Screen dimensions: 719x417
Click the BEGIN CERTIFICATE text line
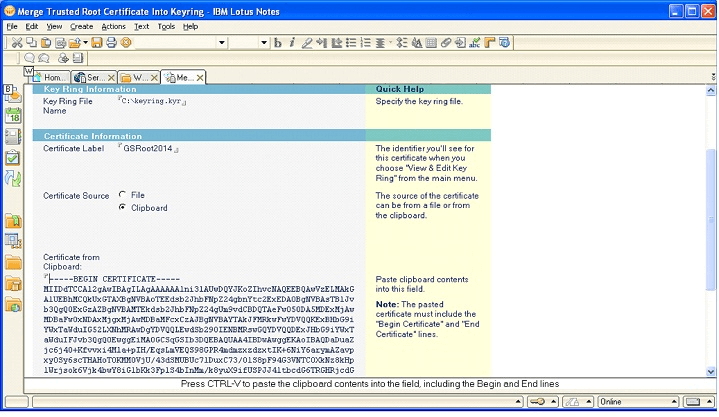115,279
